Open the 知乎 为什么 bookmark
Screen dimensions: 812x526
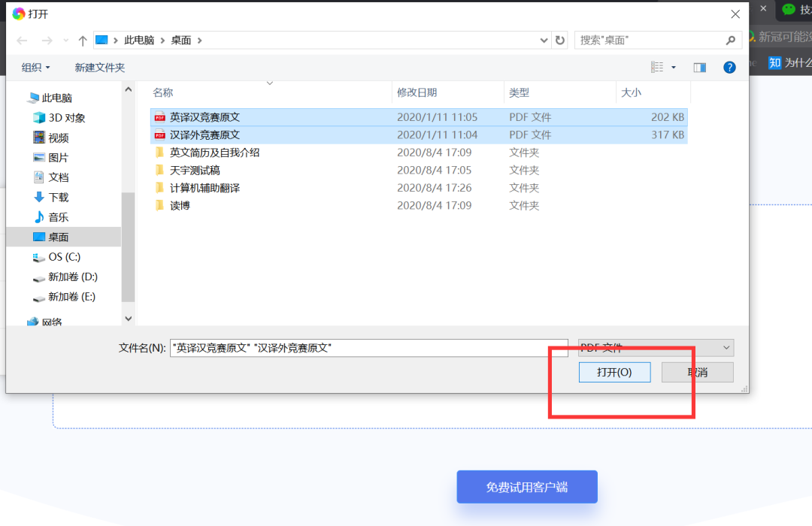[x=789, y=62]
